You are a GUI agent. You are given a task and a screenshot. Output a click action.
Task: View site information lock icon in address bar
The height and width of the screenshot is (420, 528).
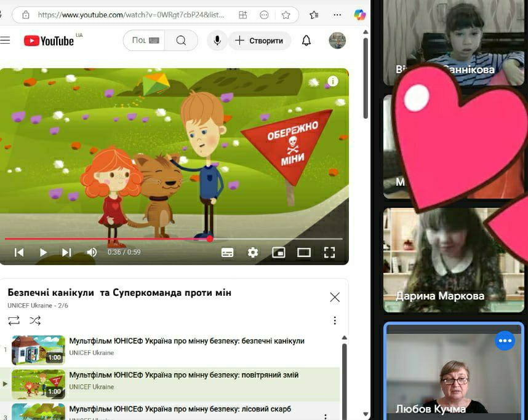pyautogui.click(x=26, y=15)
